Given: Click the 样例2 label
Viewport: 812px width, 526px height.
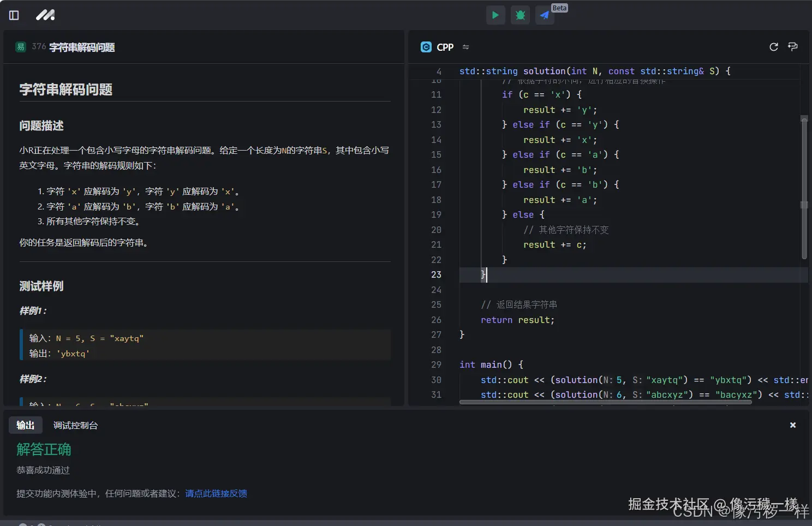Looking at the screenshot, I should click(x=33, y=379).
